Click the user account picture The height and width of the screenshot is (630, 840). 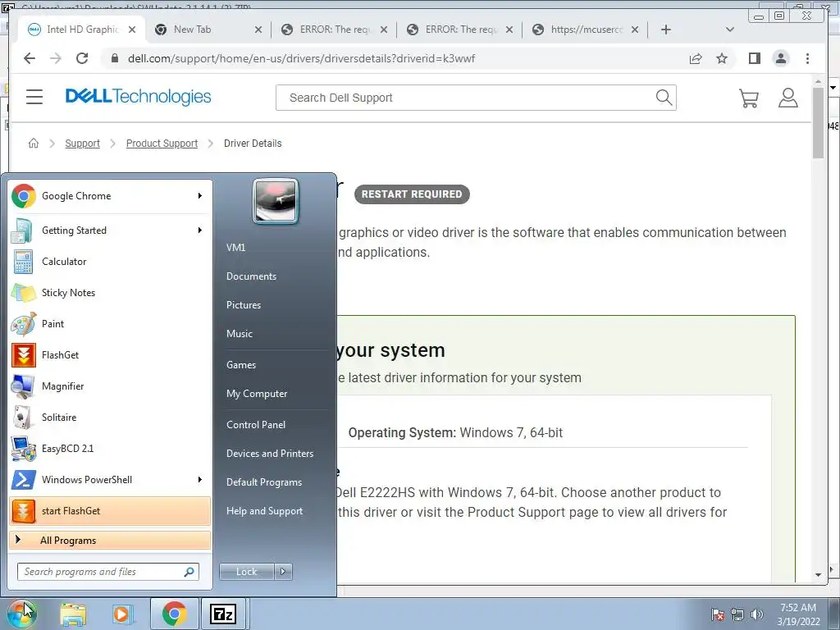tap(276, 201)
